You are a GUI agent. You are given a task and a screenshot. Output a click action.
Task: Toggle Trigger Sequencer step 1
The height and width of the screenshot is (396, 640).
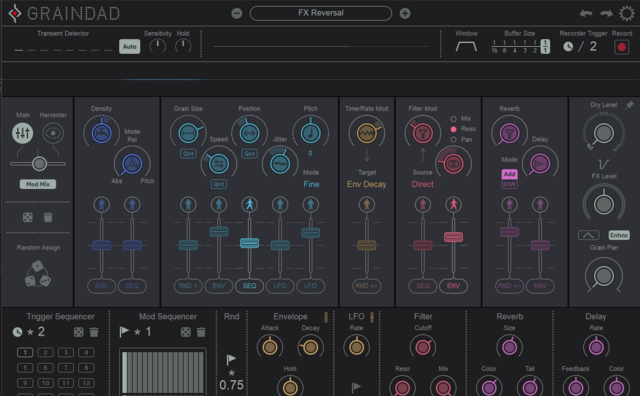(x=25, y=352)
